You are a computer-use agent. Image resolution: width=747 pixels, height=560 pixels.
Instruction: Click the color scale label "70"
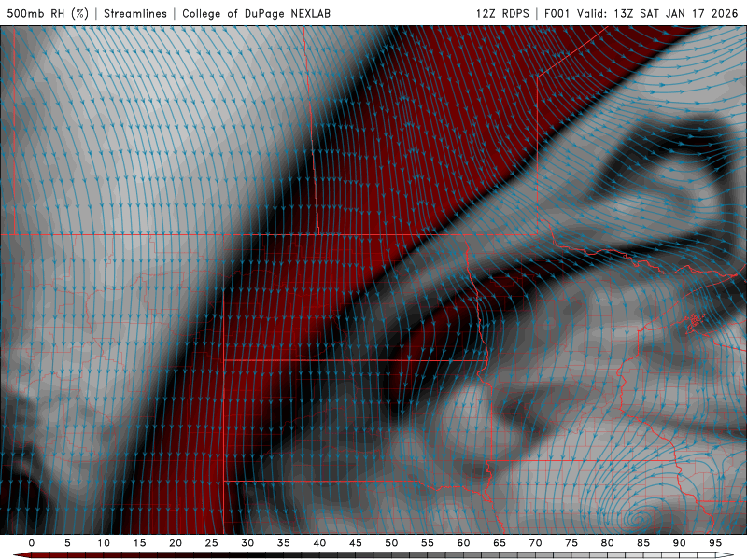point(535,543)
